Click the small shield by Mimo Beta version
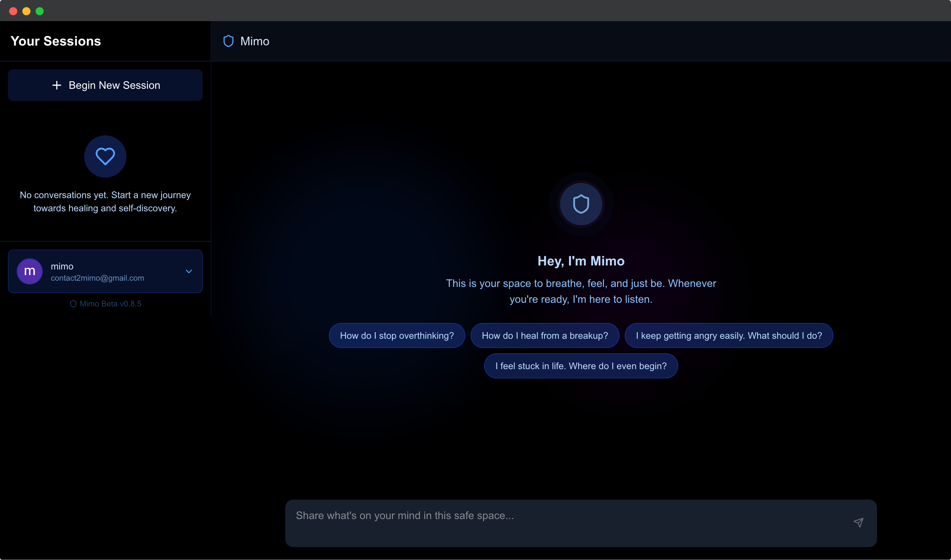This screenshot has width=951, height=560. click(73, 304)
